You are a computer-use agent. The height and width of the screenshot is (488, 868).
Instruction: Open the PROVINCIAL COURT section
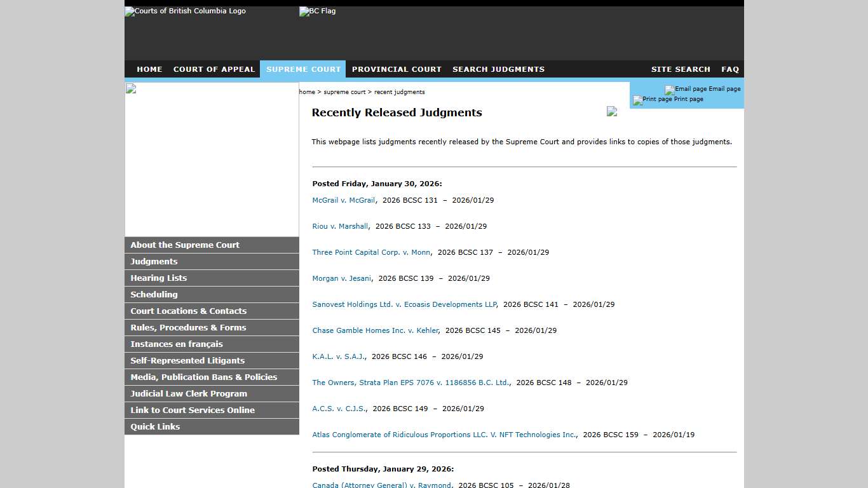coord(397,69)
